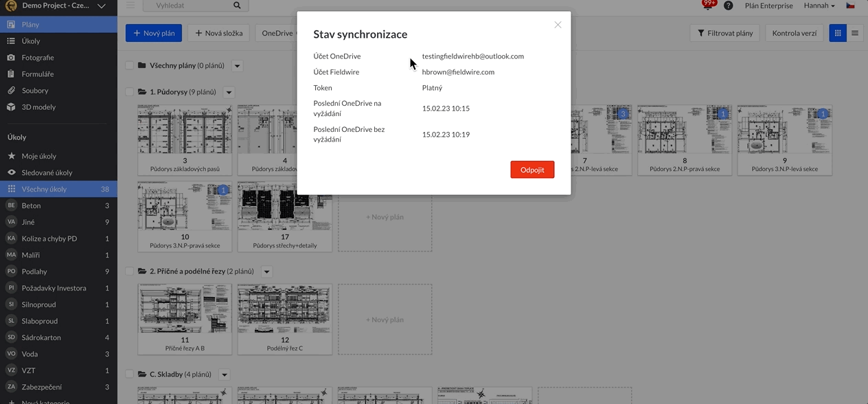868x404 pixels.
Task: Open dropdown next to C. Skladby
Action: click(224, 374)
